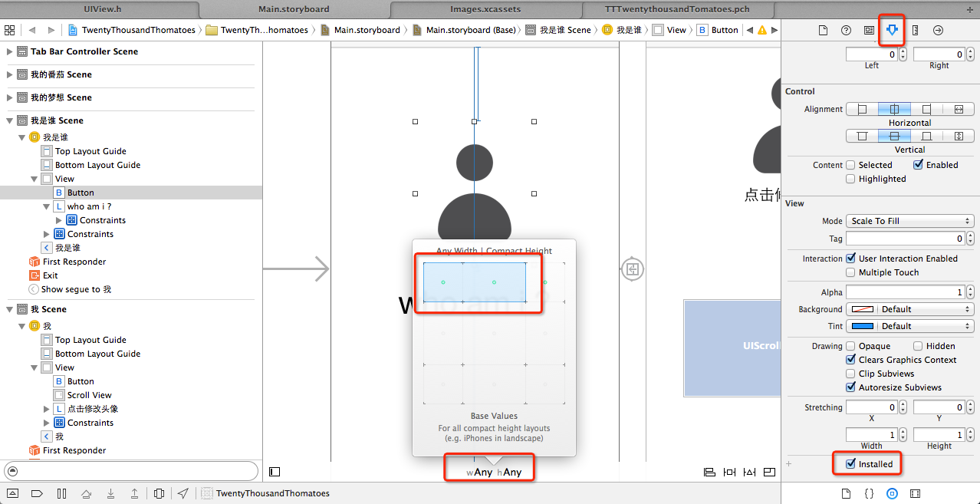This screenshot has width=980, height=504.
Task: Click the Tint color well
Action: point(863,326)
